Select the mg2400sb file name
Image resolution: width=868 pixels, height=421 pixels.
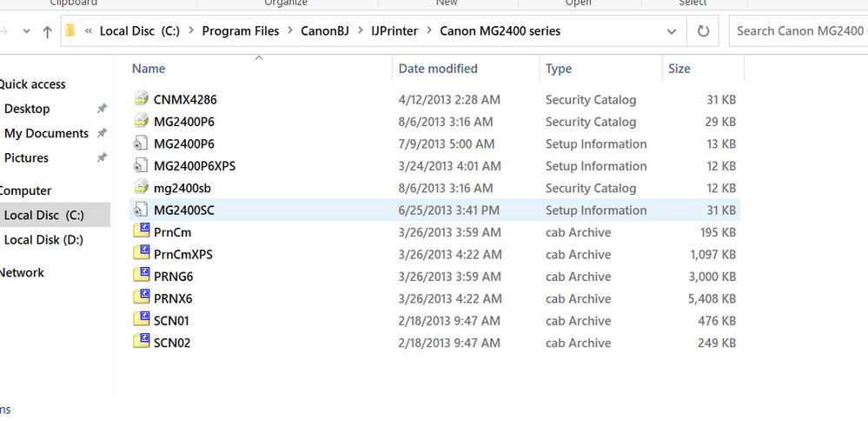(182, 189)
